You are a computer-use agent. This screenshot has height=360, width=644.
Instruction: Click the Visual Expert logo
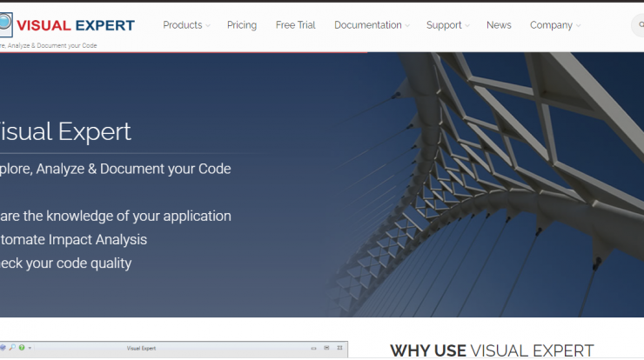[67, 25]
